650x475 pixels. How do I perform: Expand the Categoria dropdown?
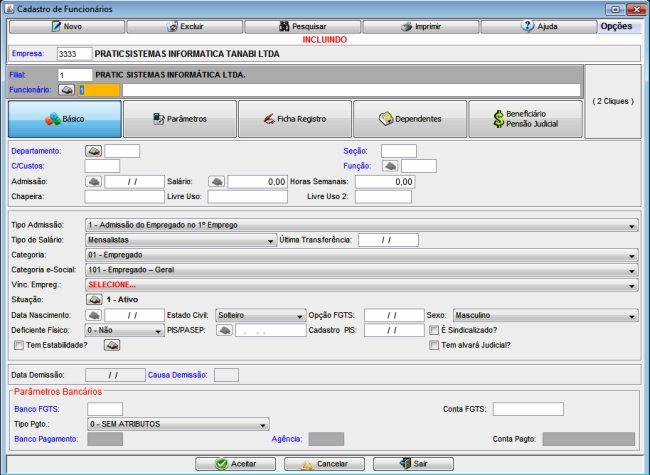pyautogui.click(x=362, y=255)
